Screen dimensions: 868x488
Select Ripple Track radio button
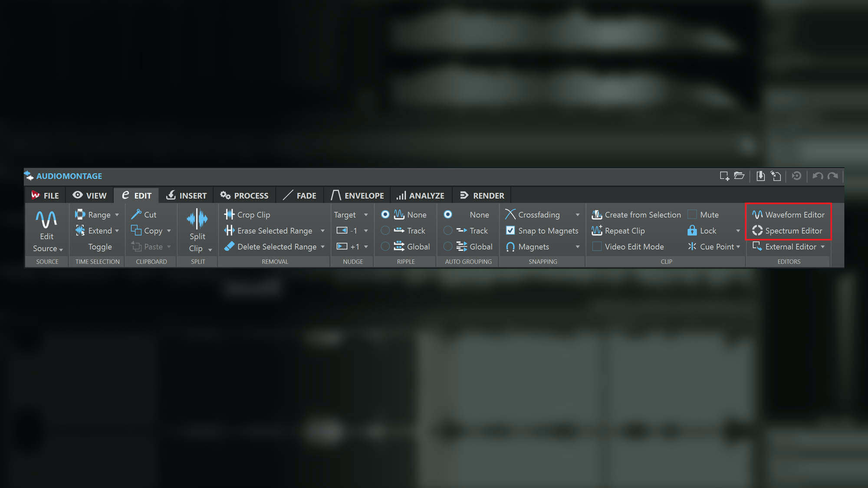click(x=385, y=230)
